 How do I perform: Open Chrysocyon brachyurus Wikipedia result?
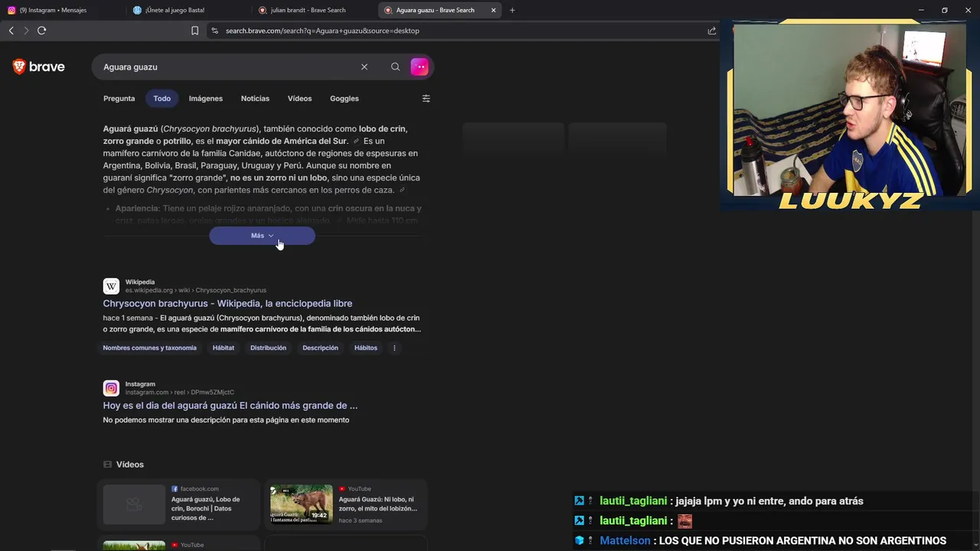(227, 304)
